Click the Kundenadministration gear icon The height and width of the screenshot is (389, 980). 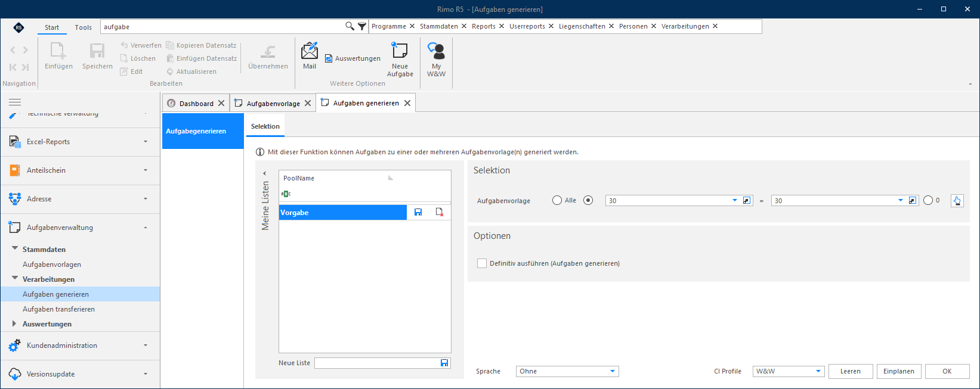15,346
